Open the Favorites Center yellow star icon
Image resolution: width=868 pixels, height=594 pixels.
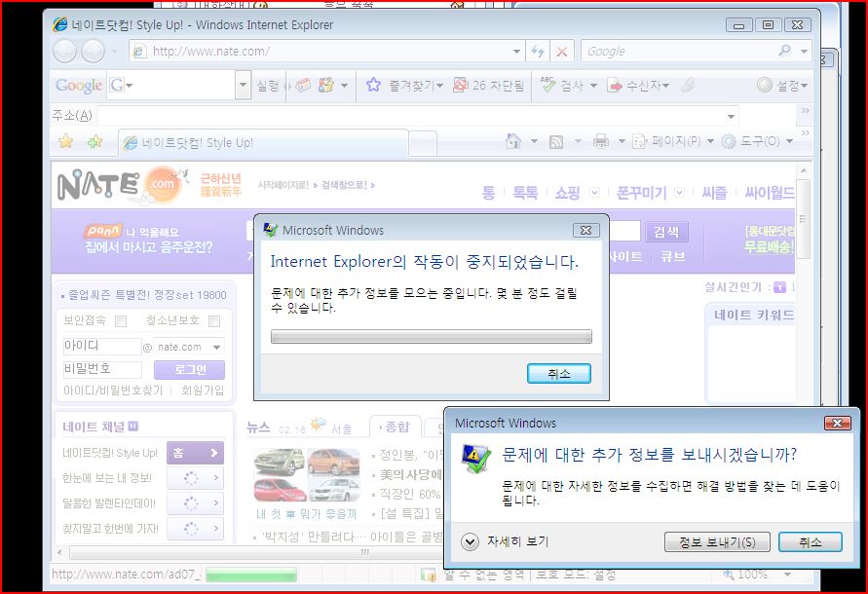coord(66,142)
